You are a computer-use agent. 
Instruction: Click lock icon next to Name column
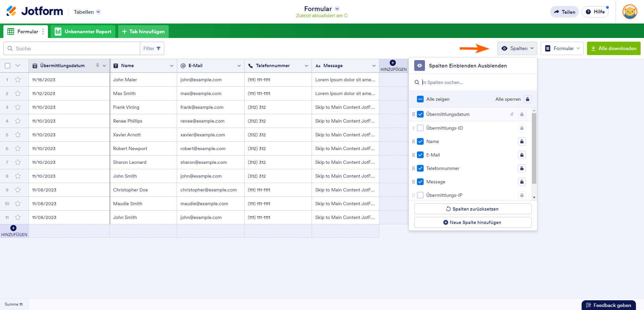click(x=522, y=141)
